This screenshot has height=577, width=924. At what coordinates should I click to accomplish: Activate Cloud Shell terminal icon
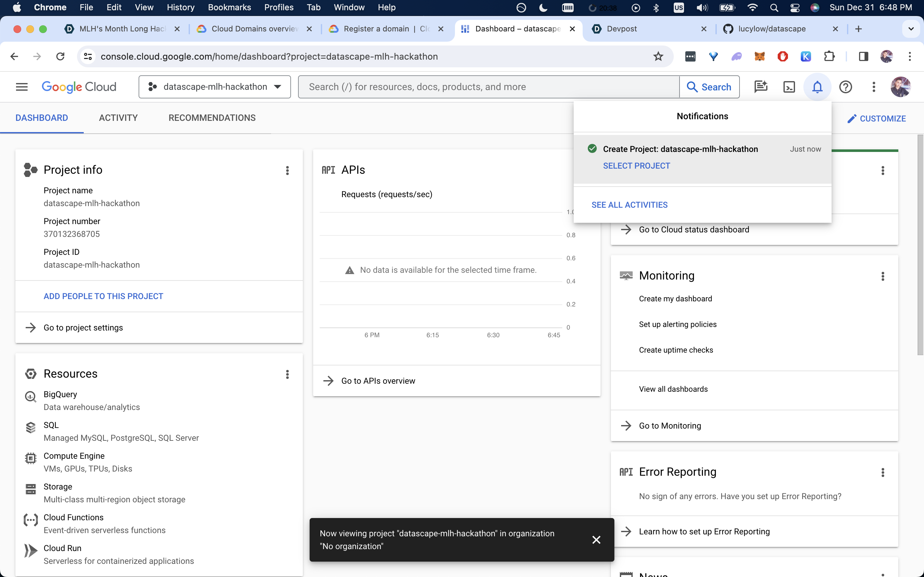click(789, 87)
